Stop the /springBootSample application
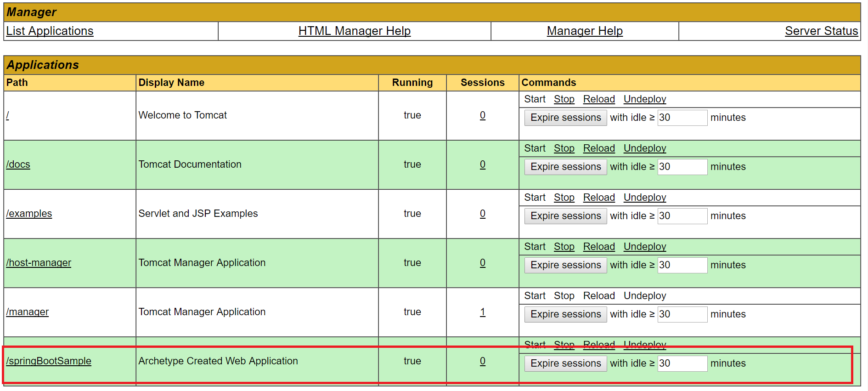 coord(564,345)
